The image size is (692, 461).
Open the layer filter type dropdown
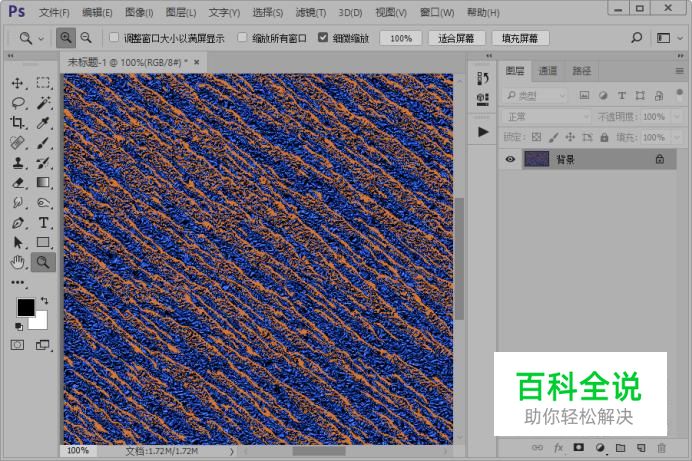click(x=535, y=95)
